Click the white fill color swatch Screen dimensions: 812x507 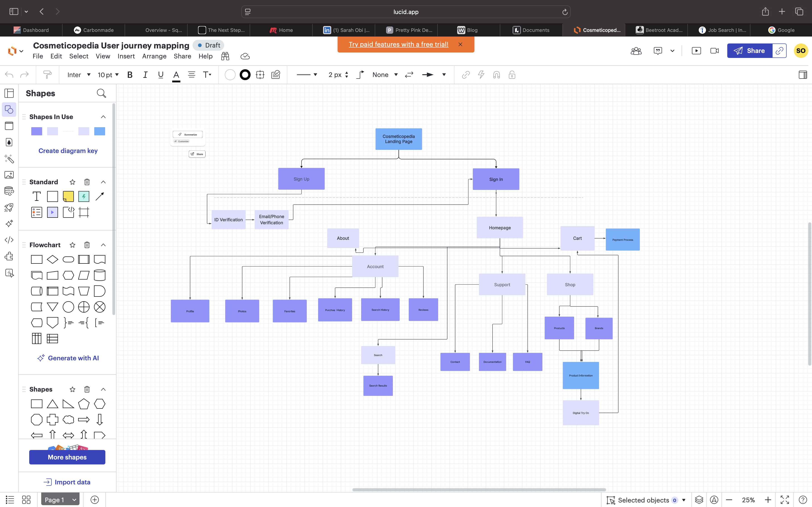click(230, 74)
